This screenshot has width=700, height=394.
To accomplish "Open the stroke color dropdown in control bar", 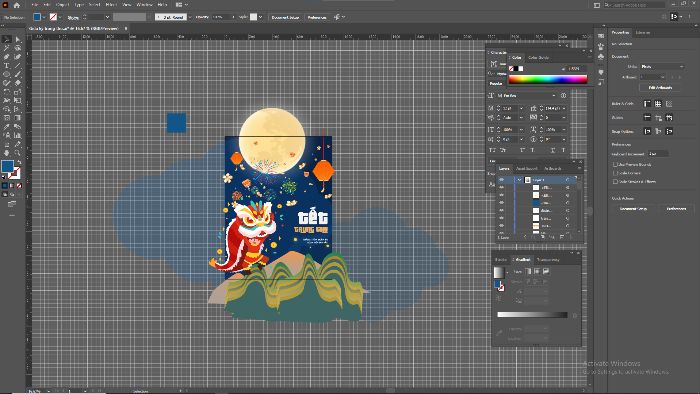I will pos(60,17).
